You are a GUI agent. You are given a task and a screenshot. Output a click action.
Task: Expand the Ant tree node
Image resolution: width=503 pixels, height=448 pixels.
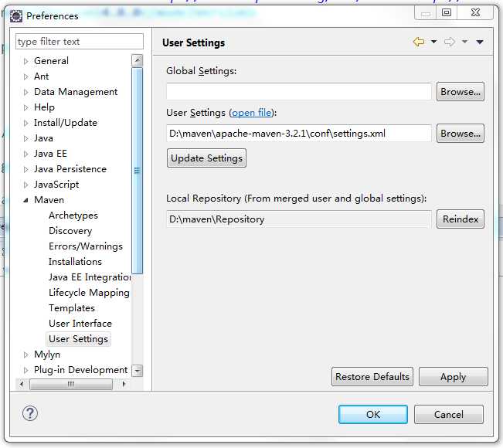(x=26, y=76)
